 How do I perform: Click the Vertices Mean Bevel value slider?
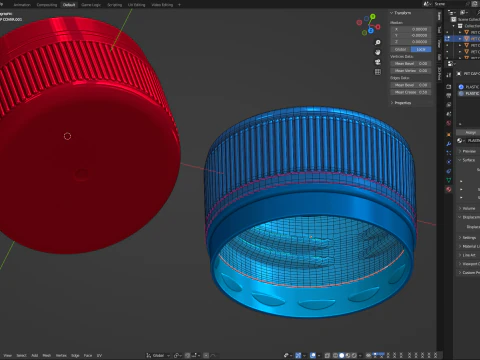411,63
